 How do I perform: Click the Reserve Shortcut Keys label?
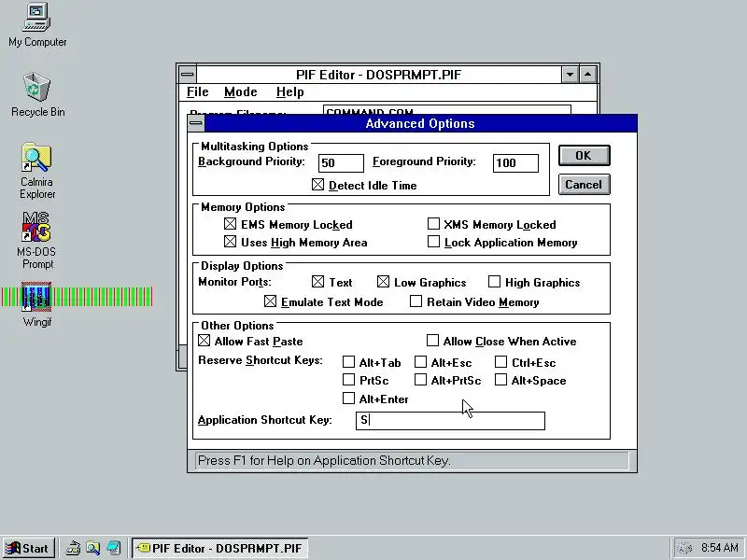[x=261, y=360]
